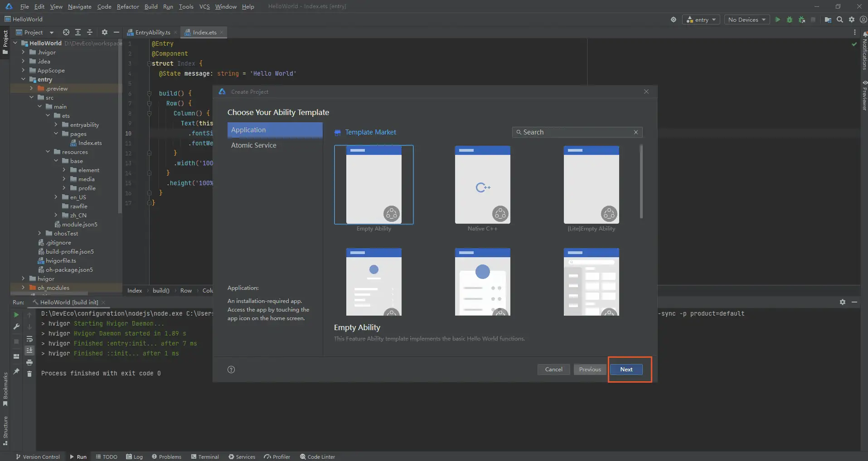
Task: Click the Next button
Action: [x=626, y=370]
